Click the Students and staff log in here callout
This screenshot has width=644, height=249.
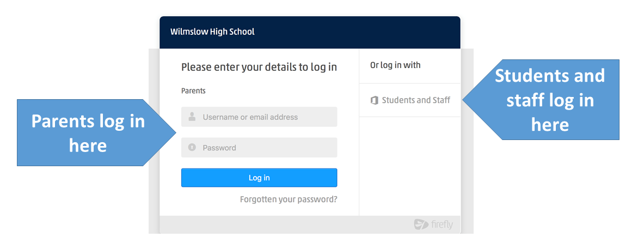click(x=550, y=100)
